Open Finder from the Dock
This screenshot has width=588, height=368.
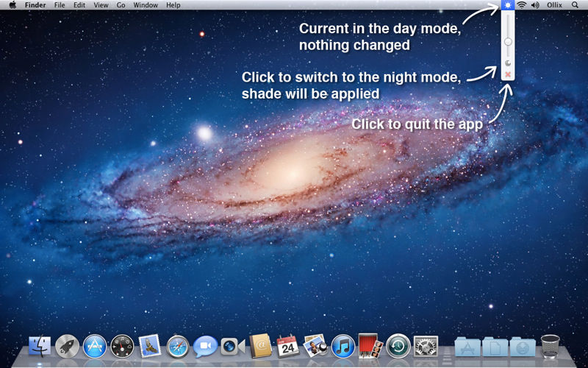(40, 346)
